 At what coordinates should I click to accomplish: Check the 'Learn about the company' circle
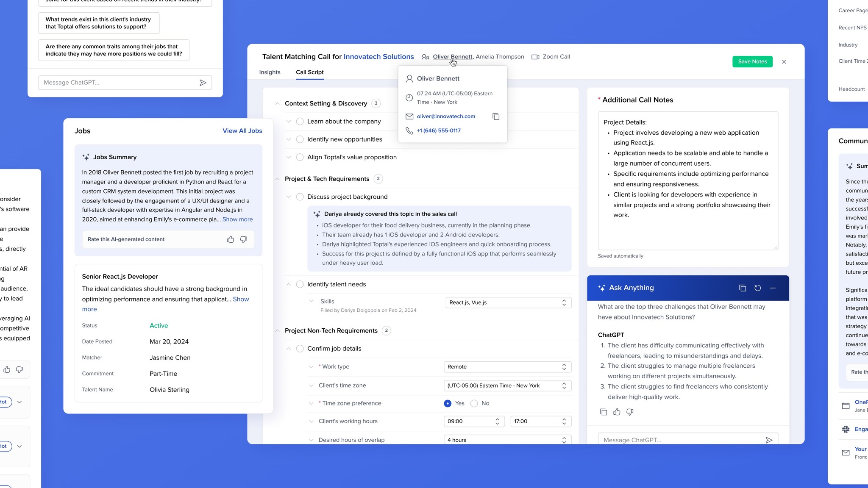(x=300, y=122)
